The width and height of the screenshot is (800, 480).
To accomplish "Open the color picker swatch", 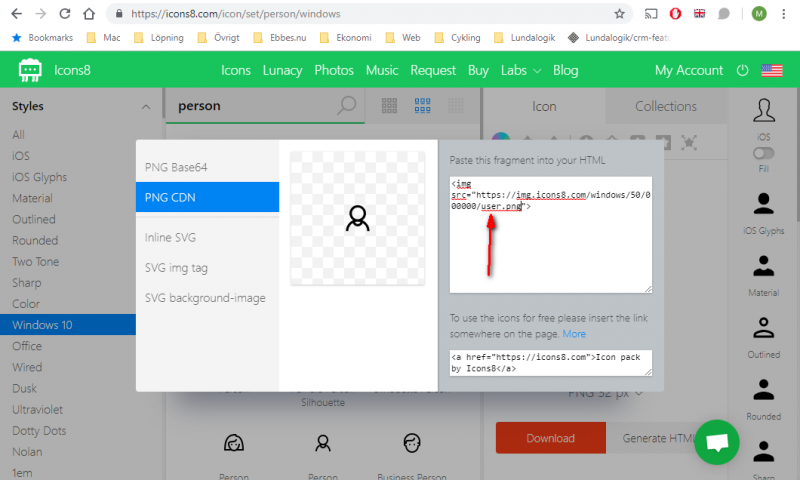I will [501, 137].
